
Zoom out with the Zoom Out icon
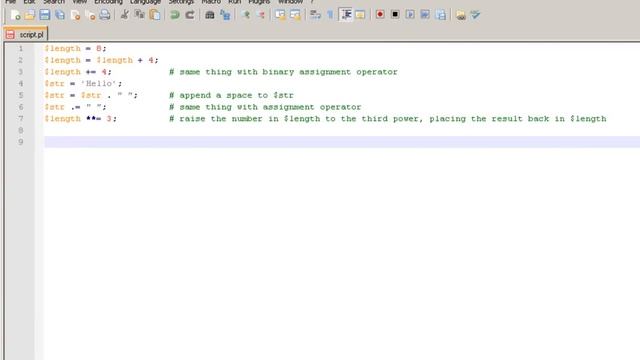click(x=261, y=15)
